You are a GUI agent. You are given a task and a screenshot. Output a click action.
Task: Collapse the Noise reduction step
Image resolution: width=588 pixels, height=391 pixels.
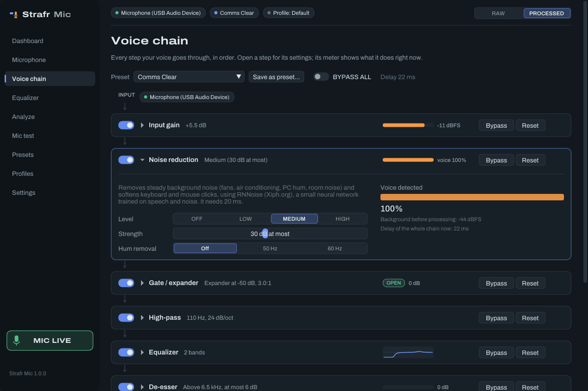click(142, 160)
